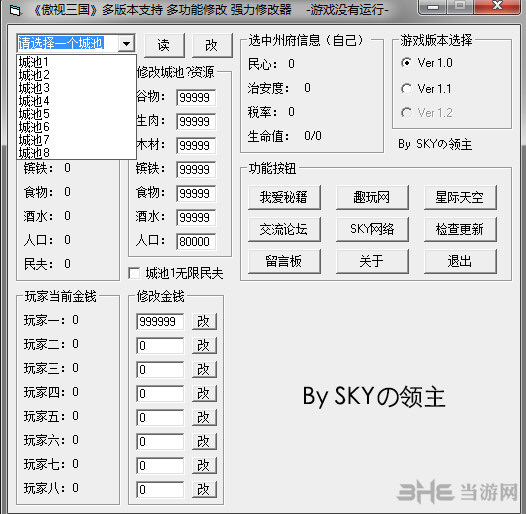The image size is (526, 514).
Task: Click 改 button for 玩家七 money
Action: (x=204, y=465)
